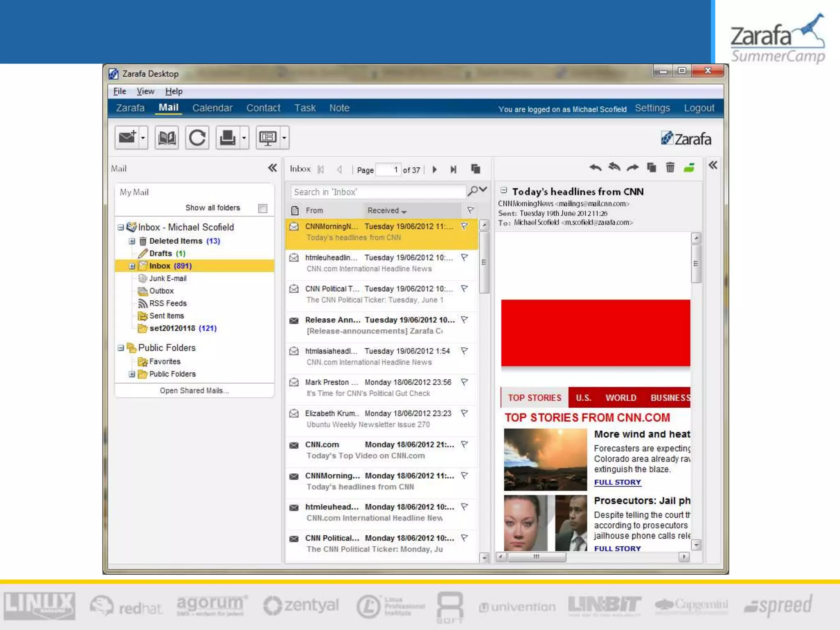
Task: Click the search magnifier icon
Action: pos(474,190)
